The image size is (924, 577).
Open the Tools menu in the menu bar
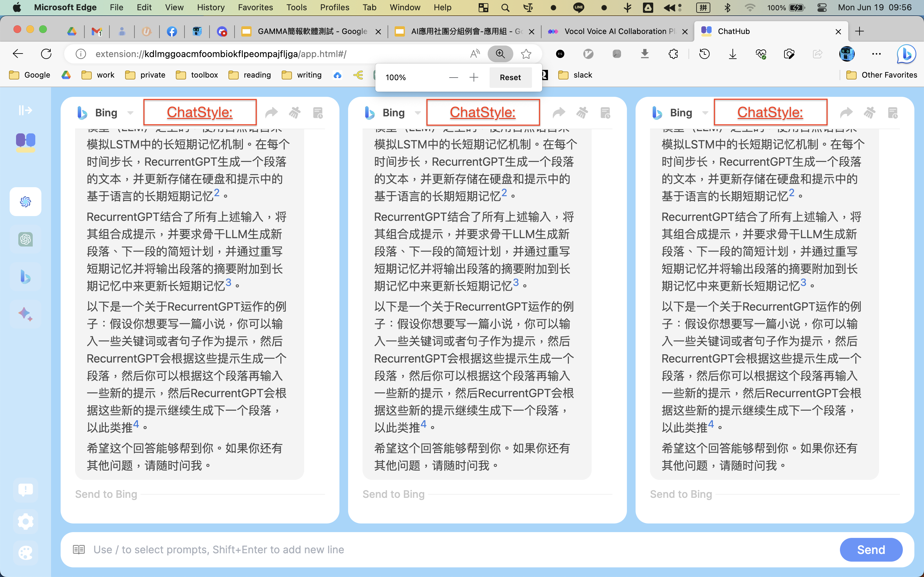coord(297,7)
